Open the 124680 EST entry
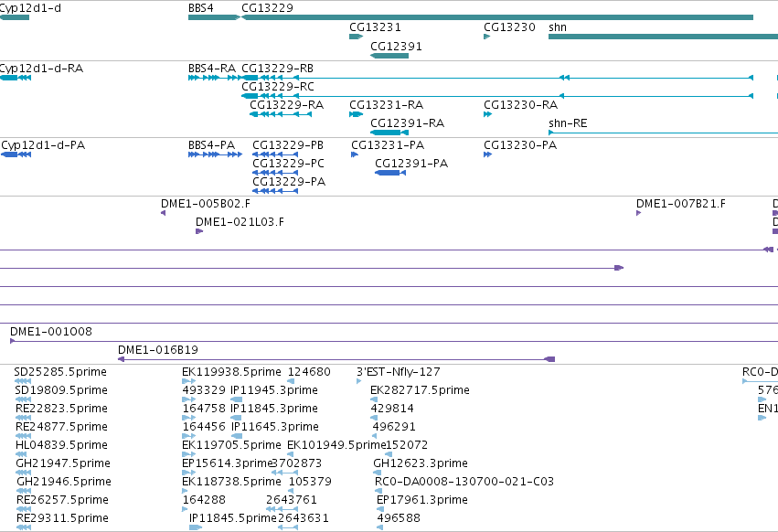 [291, 381]
